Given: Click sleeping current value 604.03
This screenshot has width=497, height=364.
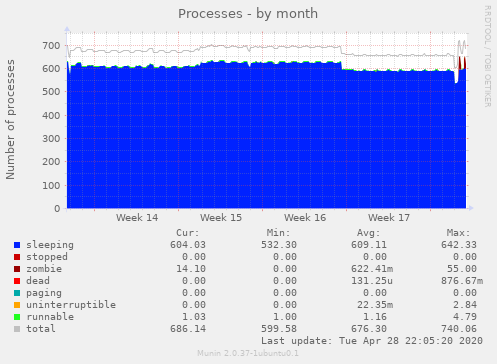Looking at the screenshot, I should click(x=188, y=245).
